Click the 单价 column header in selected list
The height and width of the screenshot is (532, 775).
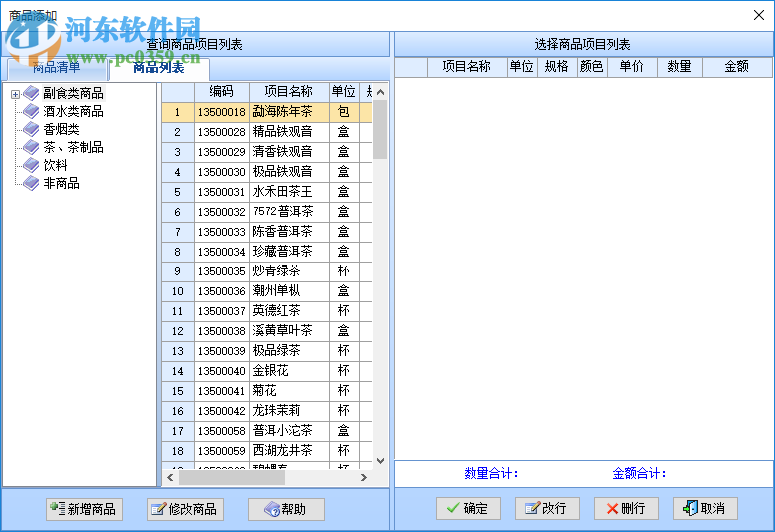632,67
